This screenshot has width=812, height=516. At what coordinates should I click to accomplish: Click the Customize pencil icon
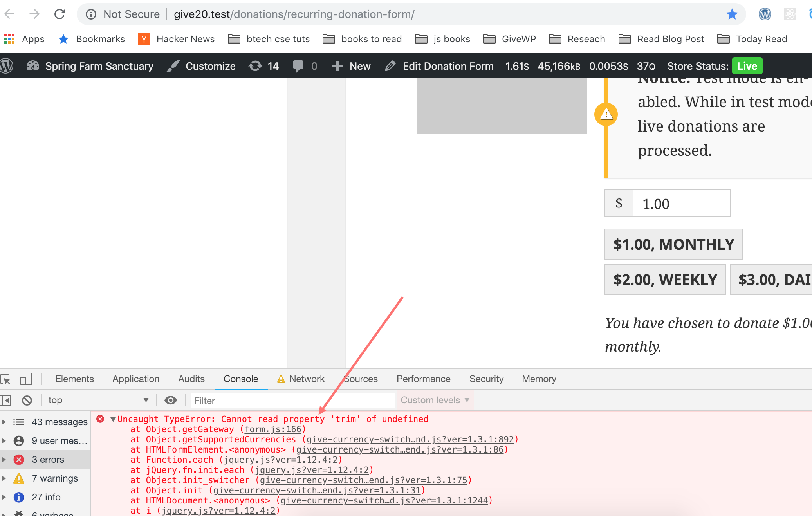[173, 66]
